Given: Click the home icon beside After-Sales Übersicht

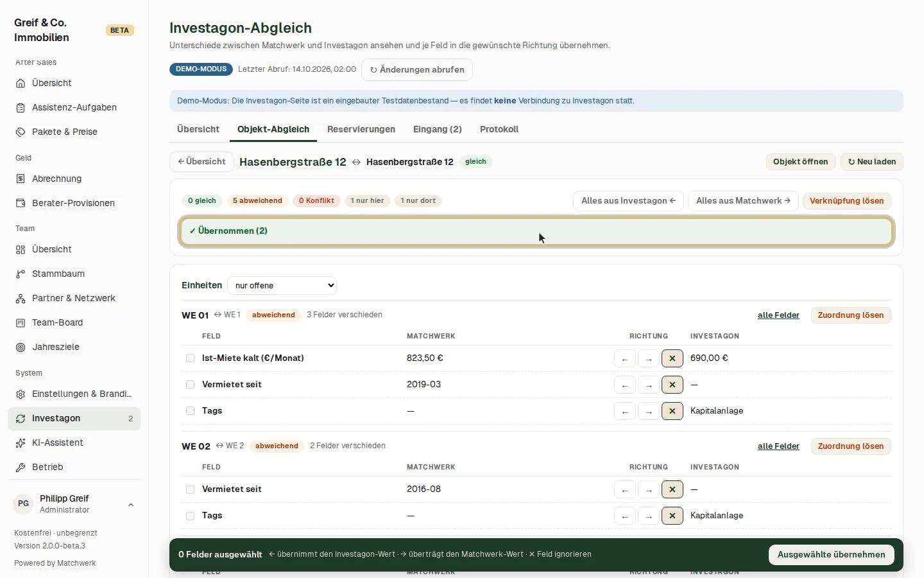Looking at the screenshot, I should (x=21, y=83).
